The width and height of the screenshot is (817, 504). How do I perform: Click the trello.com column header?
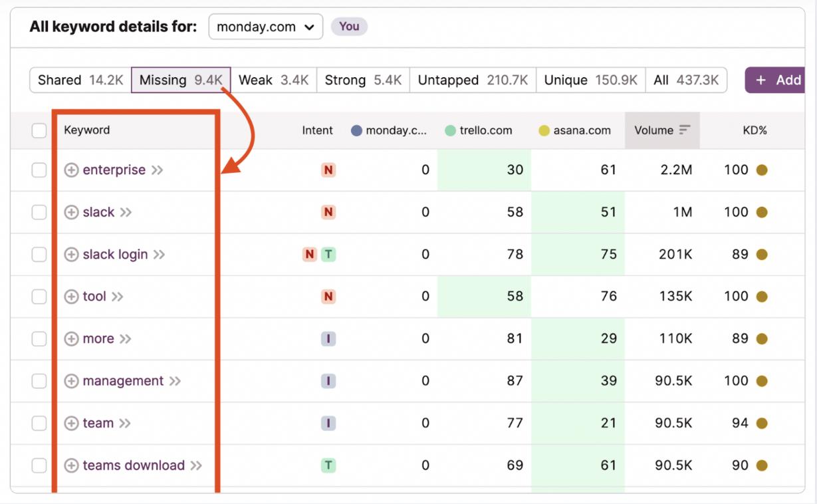pos(479,130)
